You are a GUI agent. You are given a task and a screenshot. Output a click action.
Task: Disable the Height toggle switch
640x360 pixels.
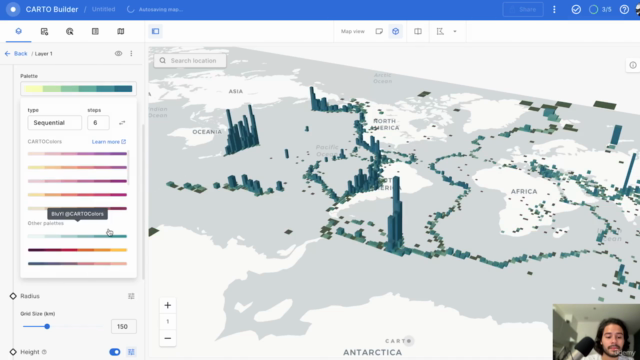coord(115,352)
